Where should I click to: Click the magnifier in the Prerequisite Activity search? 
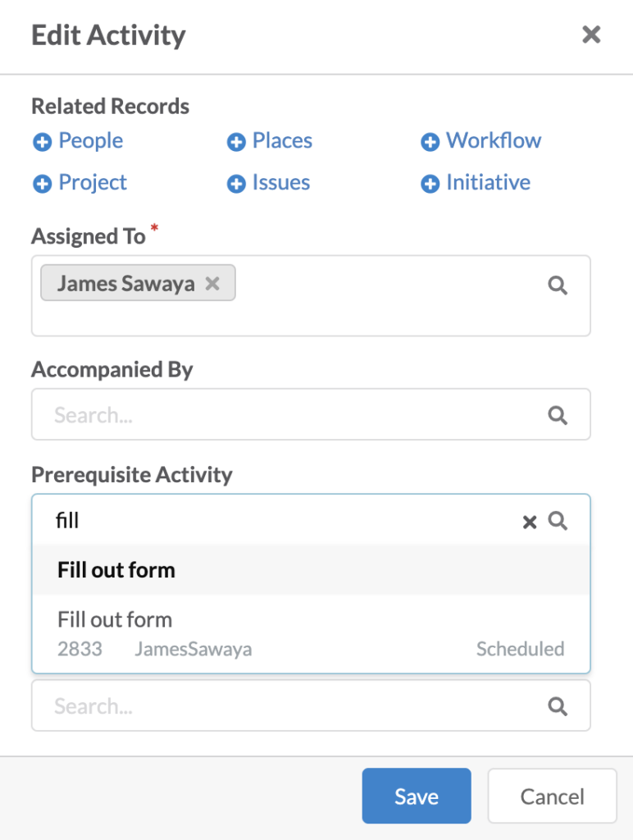558,521
